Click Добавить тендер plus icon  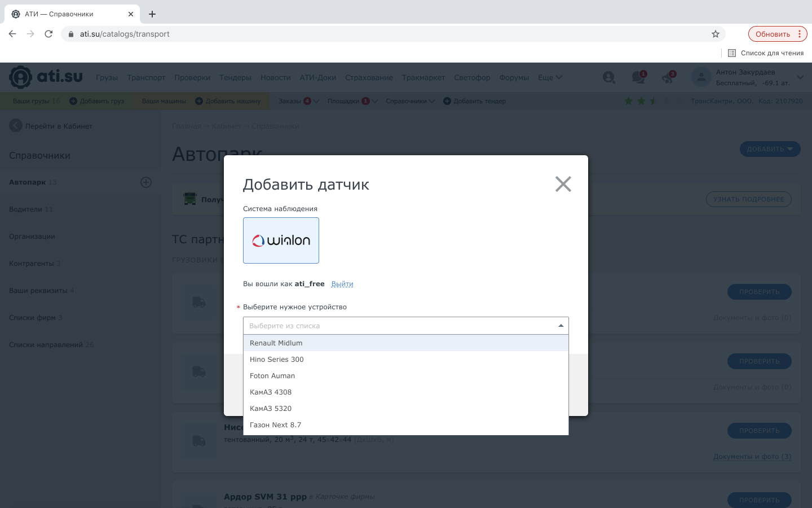[447, 101]
